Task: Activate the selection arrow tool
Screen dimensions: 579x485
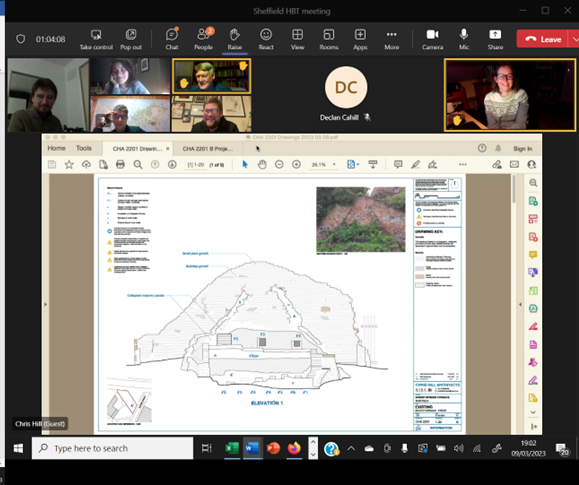Action: click(x=244, y=164)
